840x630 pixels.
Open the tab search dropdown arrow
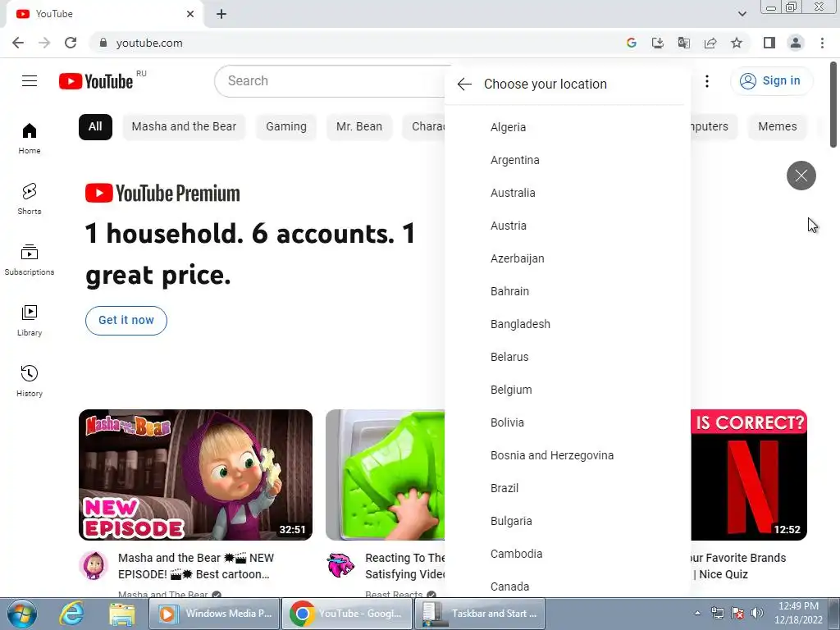point(742,15)
